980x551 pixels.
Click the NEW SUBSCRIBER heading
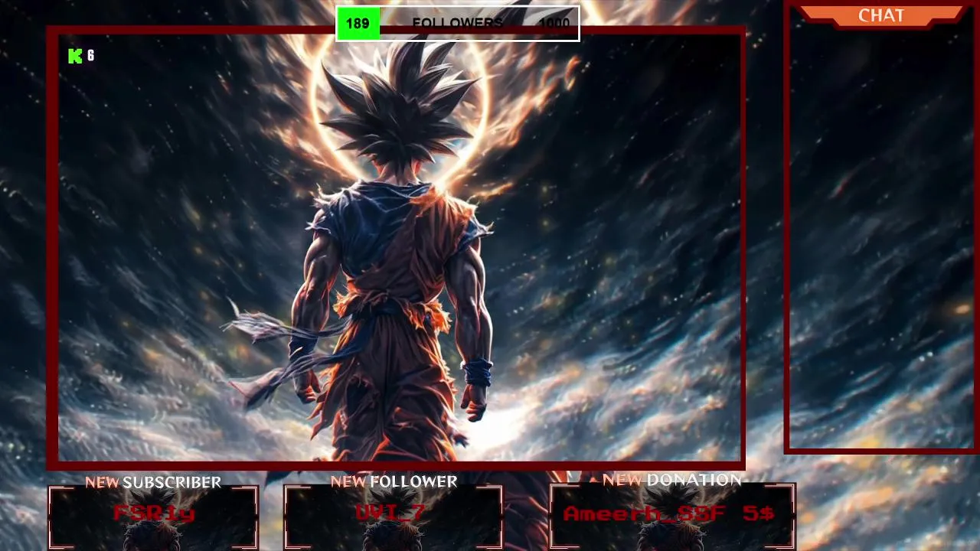coord(153,482)
